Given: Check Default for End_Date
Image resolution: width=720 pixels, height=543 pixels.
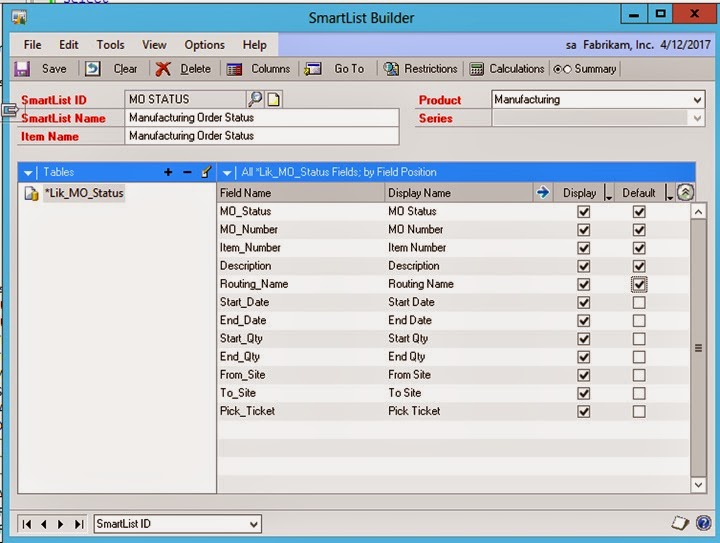Looking at the screenshot, I should (x=639, y=321).
